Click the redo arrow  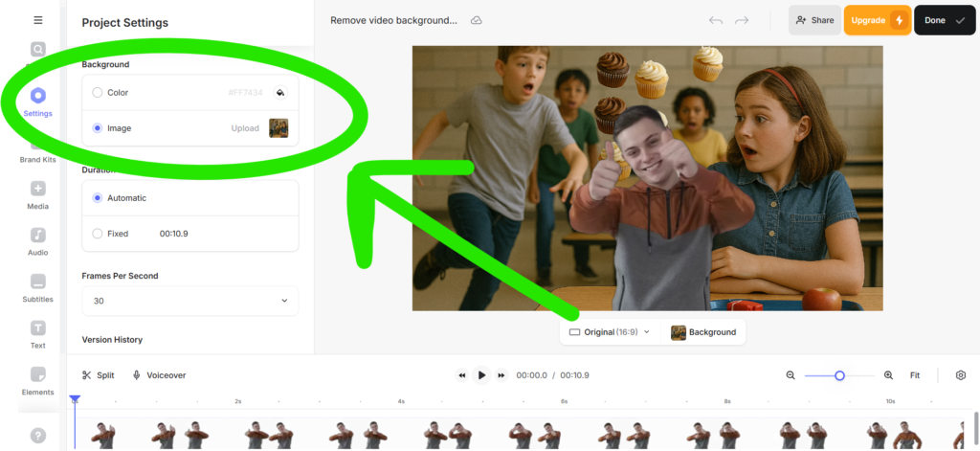click(x=742, y=21)
